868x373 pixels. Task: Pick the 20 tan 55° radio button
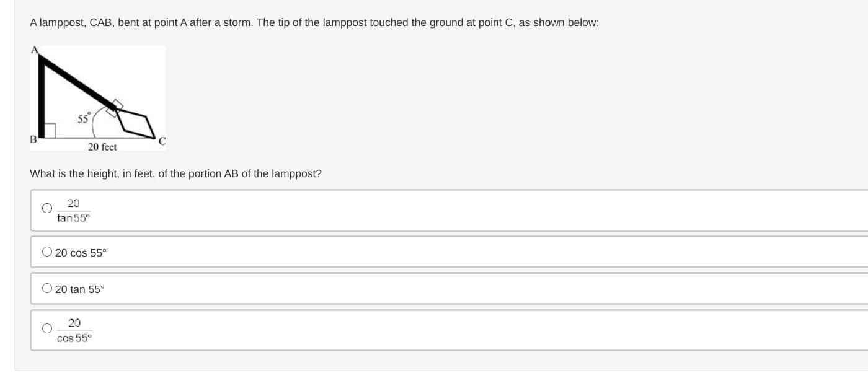47,288
